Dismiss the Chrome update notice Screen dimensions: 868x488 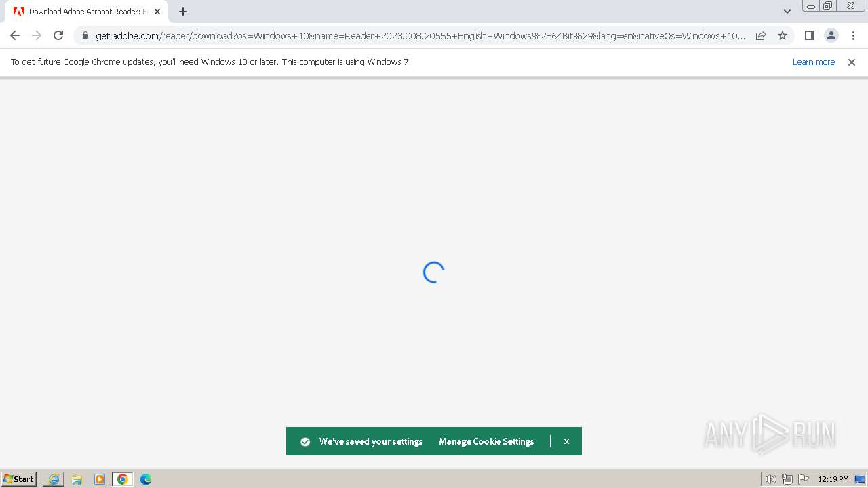(x=852, y=62)
